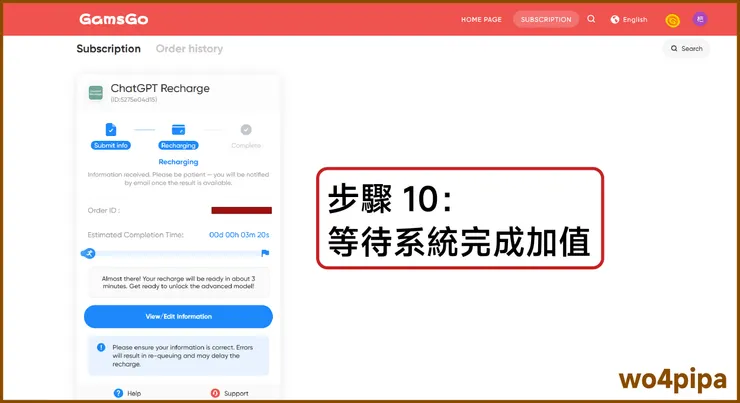Open the English language selector

[629, 19]
